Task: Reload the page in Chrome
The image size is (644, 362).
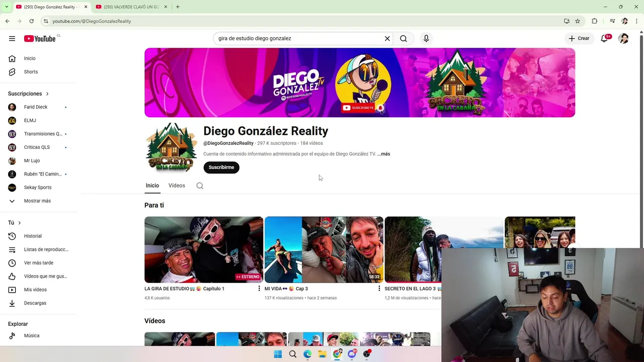Action: point(31,21)
